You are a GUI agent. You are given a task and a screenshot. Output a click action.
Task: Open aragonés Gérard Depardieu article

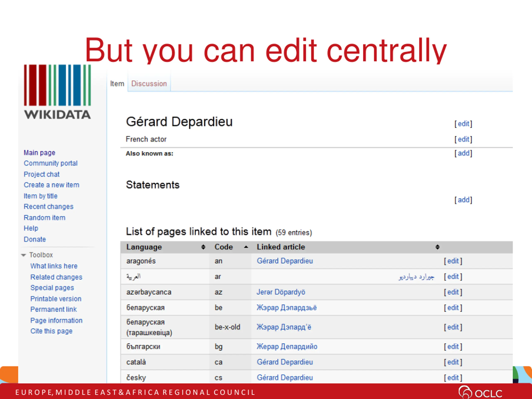point(285,261)
